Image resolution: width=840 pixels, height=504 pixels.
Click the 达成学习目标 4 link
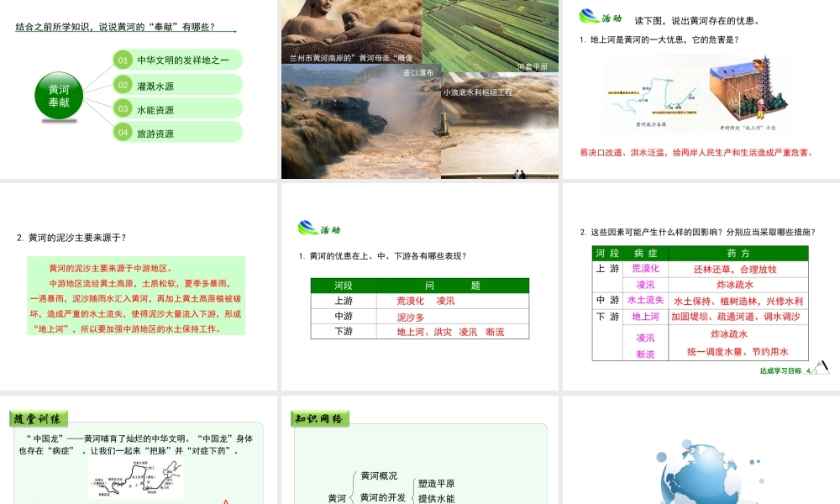click(x=785, y=370)
